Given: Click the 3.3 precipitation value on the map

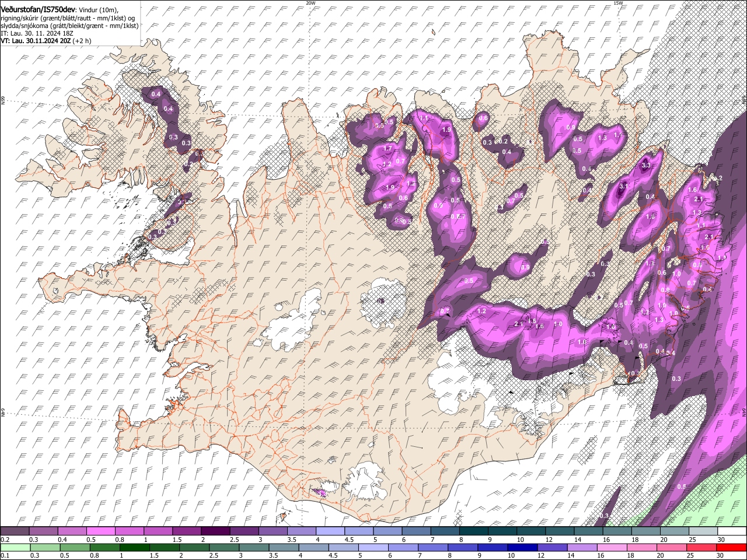Looking at the screenshot, I should 645,165.
